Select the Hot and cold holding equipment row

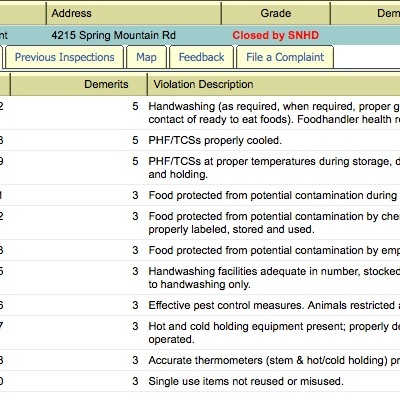point(200,333)
